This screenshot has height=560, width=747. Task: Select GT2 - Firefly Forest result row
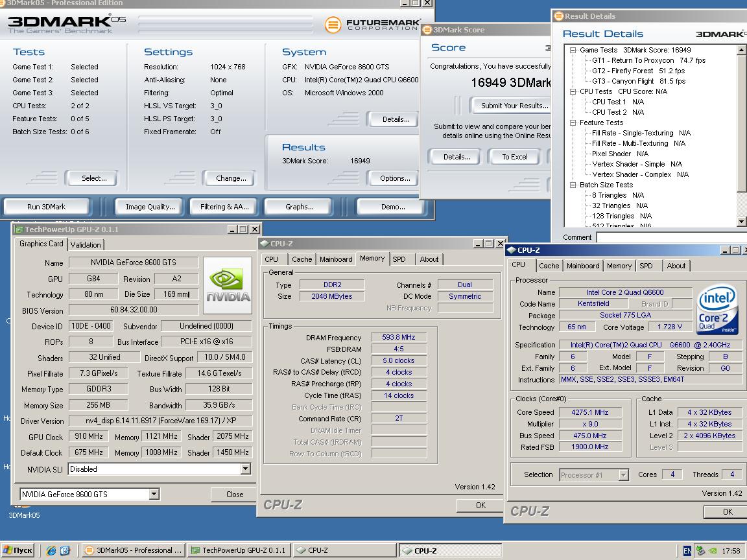click(x=638, y=71)
